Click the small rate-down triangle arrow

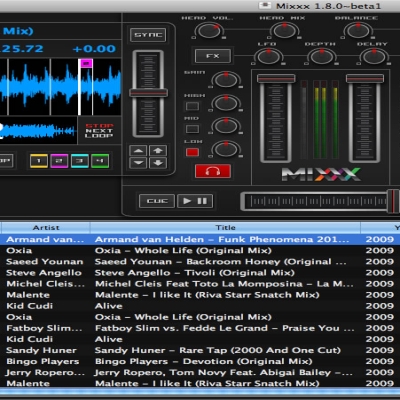(138, 163)
